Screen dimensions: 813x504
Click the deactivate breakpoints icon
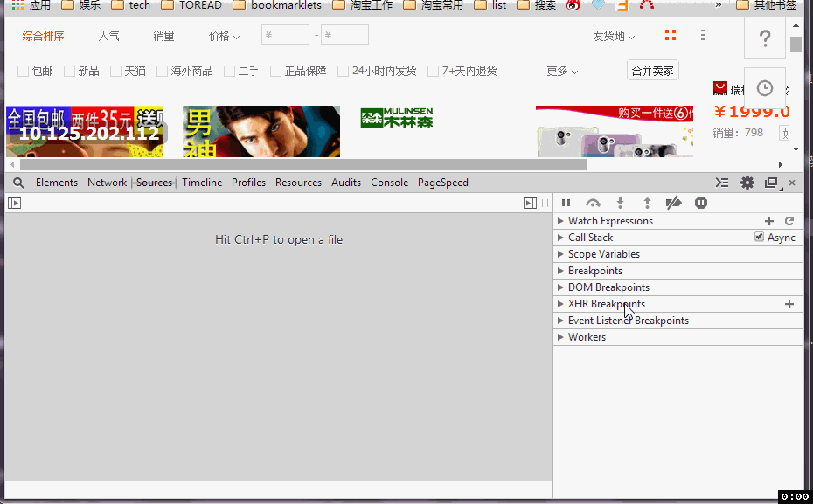click(x=673, y=203)
